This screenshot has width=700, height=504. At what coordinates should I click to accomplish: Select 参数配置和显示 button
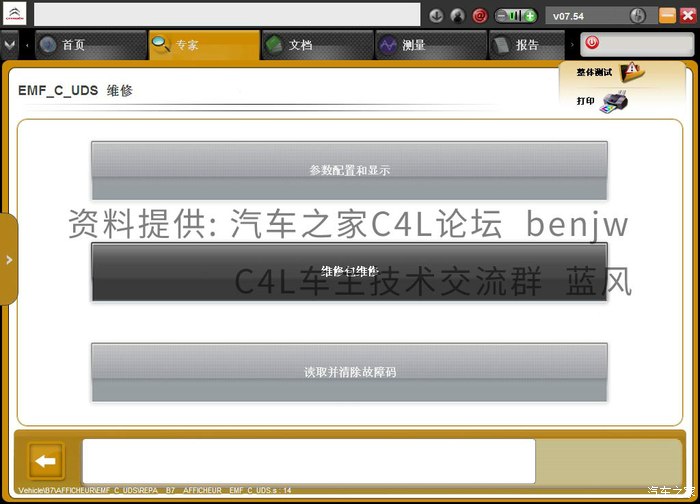[x=349, y=171]
